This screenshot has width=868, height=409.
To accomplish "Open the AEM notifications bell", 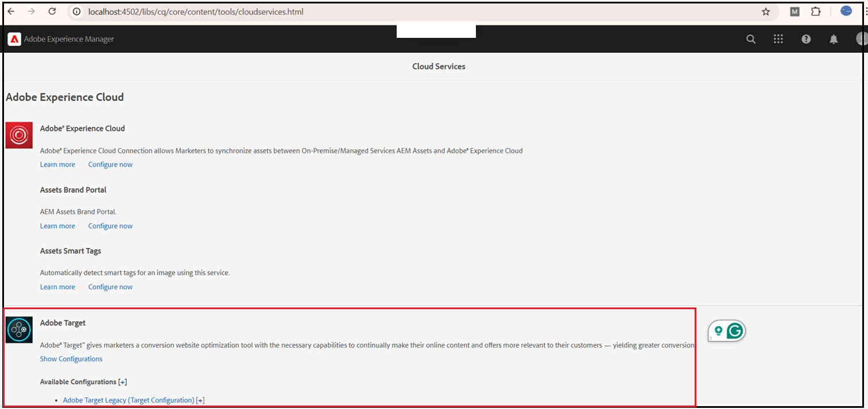I will click(834, 39).
